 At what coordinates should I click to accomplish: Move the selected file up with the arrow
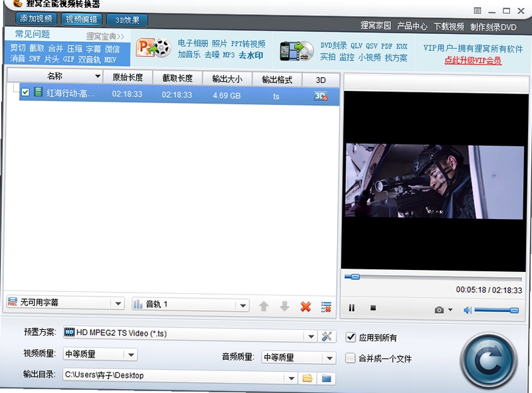coord(263,306)
